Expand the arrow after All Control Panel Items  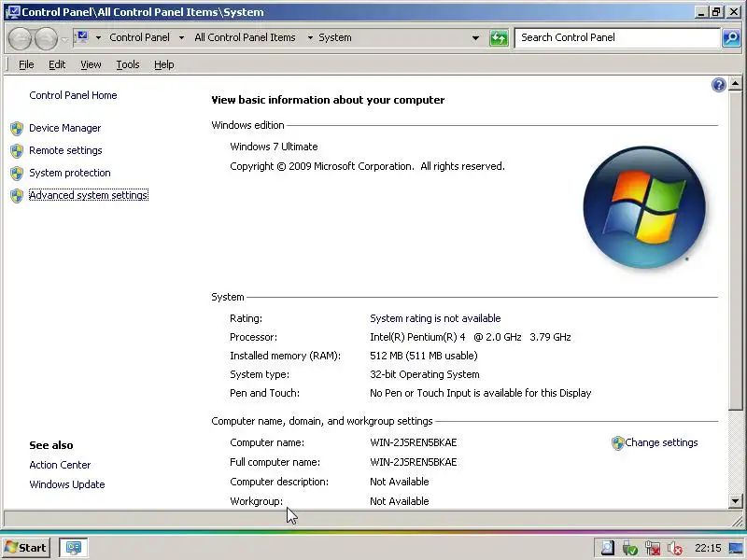pos(310,37)
